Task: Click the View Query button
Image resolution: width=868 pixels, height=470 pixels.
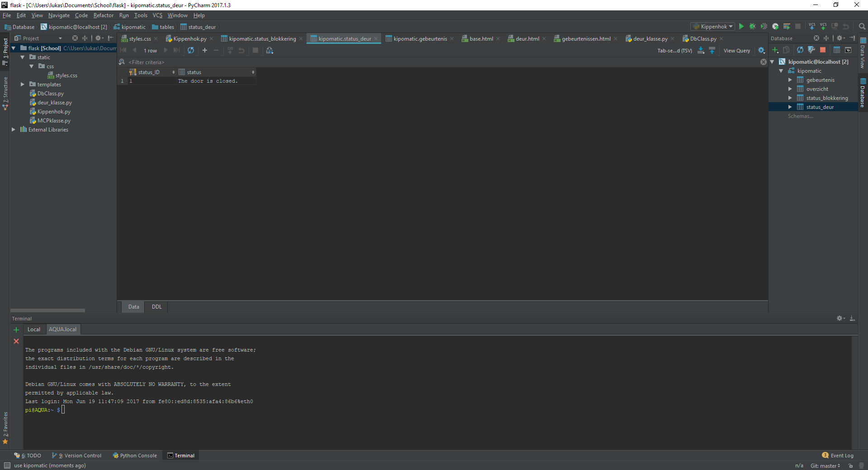Action: click(x=737, y=51)
